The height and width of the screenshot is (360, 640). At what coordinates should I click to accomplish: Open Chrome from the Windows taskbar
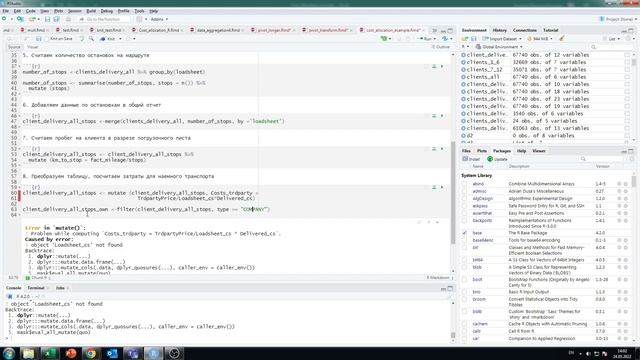click(91, 353)
